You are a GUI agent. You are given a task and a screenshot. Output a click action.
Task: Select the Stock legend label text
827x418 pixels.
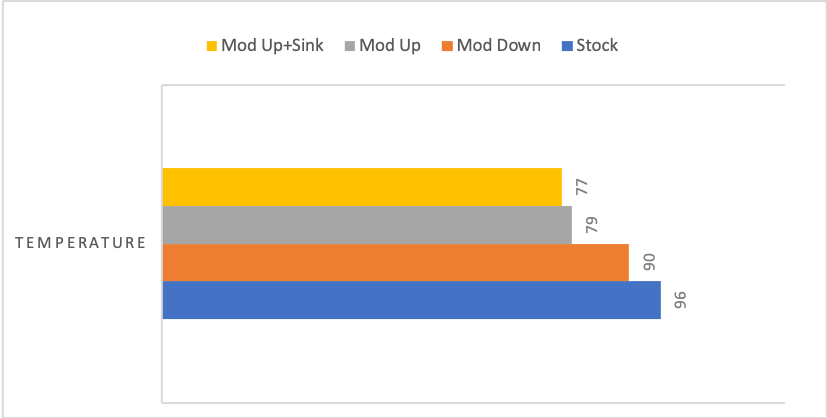pos(597,46)
